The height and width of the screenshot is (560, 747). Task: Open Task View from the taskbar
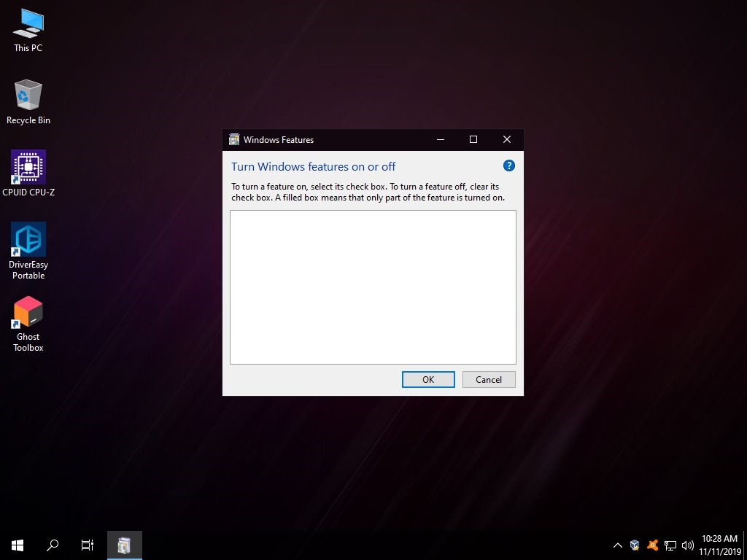[x=87, y=545]
